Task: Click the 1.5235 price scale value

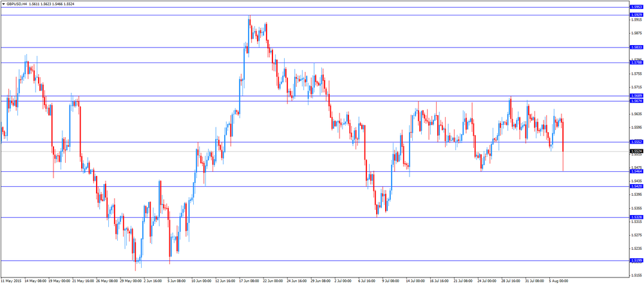Action: click(636, 248)
